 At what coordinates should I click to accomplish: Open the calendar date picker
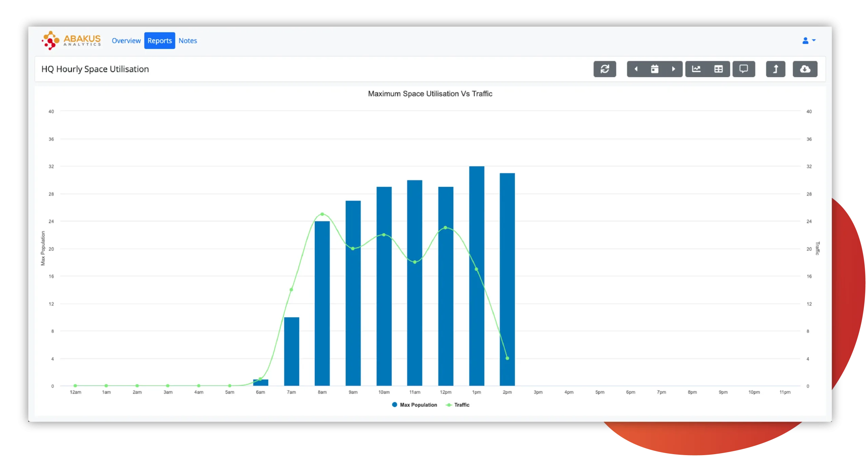(x=655, y=69)
